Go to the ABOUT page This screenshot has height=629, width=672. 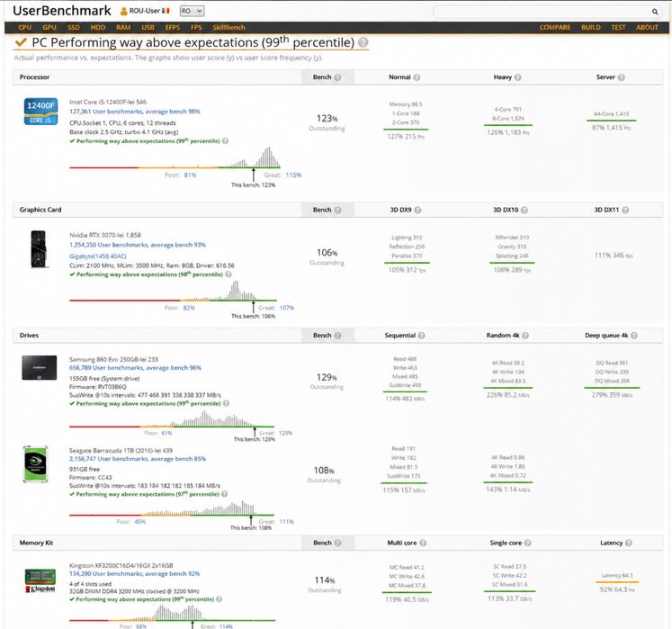(647, 27)
